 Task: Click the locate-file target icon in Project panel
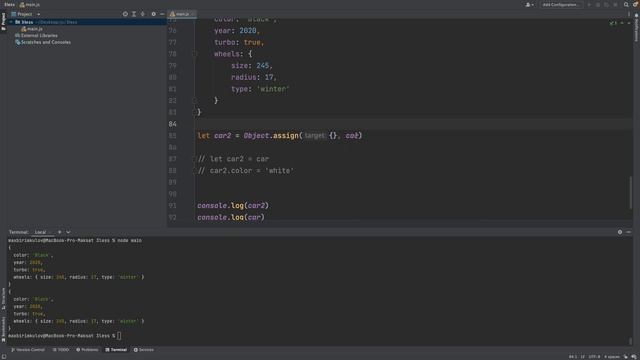(125, 14)
